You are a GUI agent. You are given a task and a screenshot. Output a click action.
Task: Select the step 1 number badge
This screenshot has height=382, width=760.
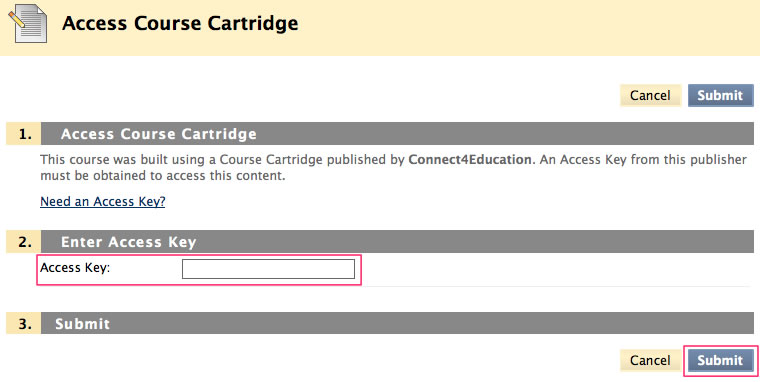pos(23,134)
